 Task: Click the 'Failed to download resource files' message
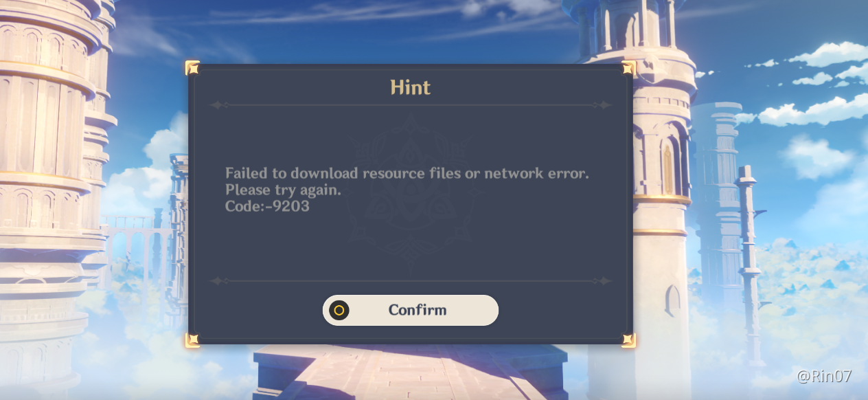(x=407, y=174)
